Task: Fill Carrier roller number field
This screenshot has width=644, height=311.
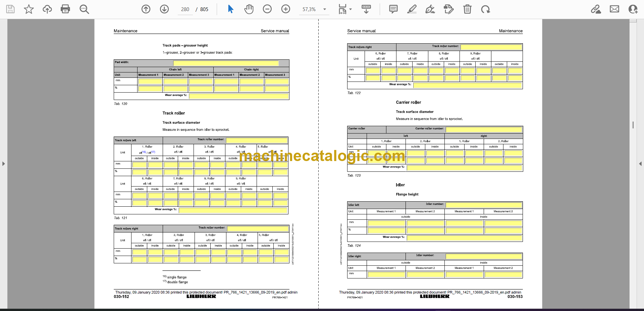Action: (x=484, y=129)
